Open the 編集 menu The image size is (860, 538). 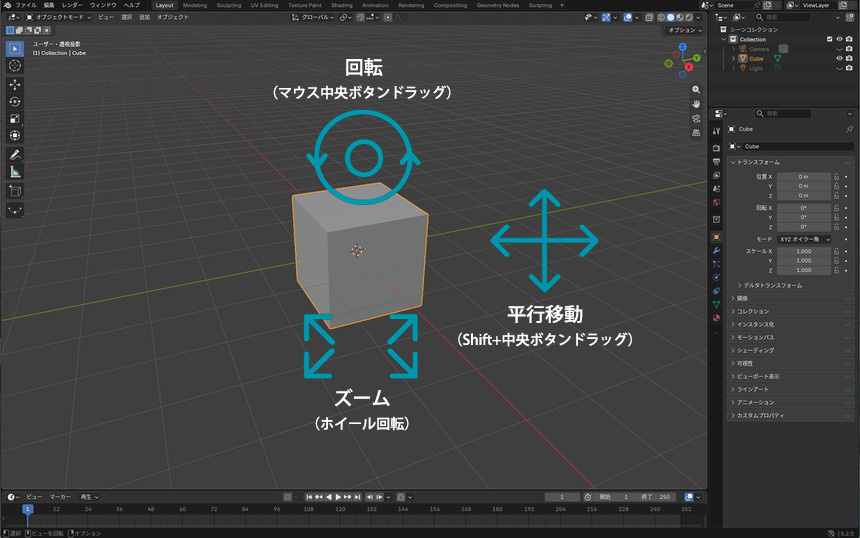49,5
